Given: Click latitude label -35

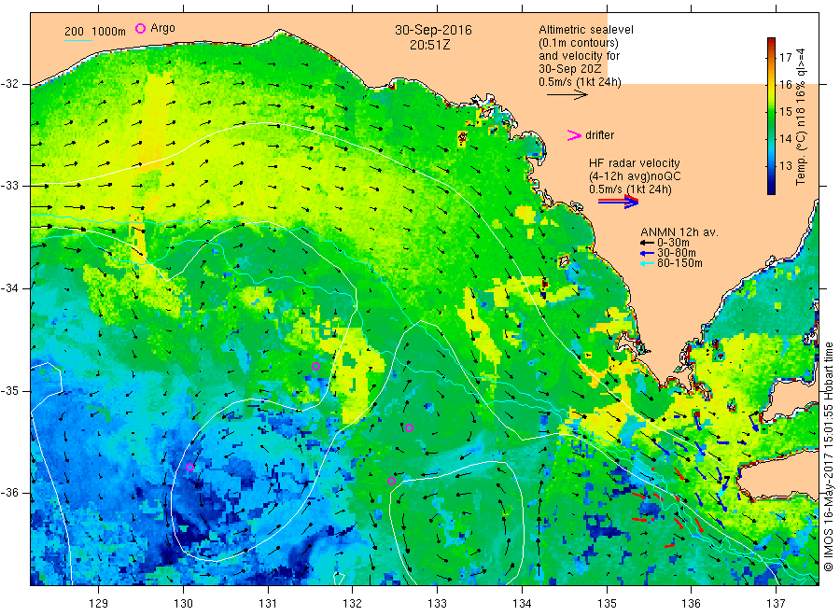Looking at the screenshot, I should pyautogui.click(x=9, y=391).
